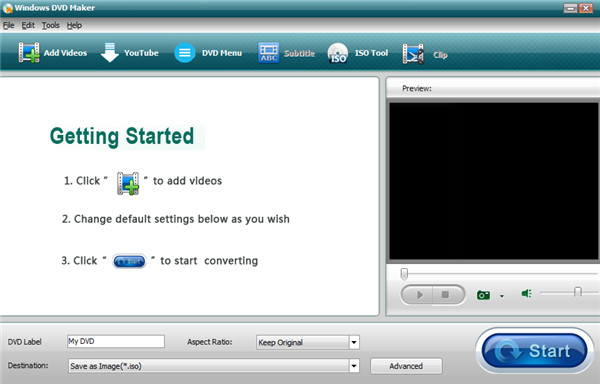Click the DVD Label text field
The height and width of the screenshot is (384, 600).
tap(116, 341)
